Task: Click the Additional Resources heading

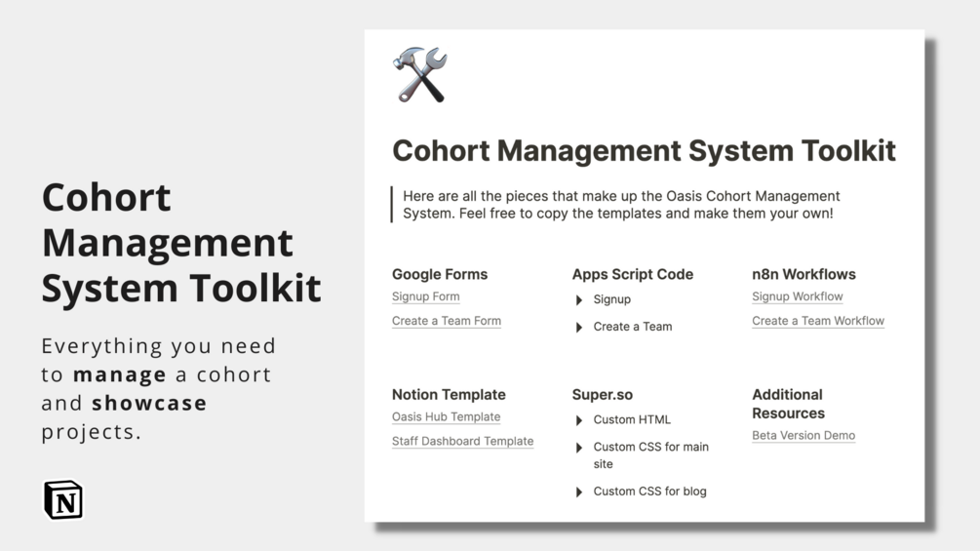Action: pyautogui.click(x=788, y=404)
